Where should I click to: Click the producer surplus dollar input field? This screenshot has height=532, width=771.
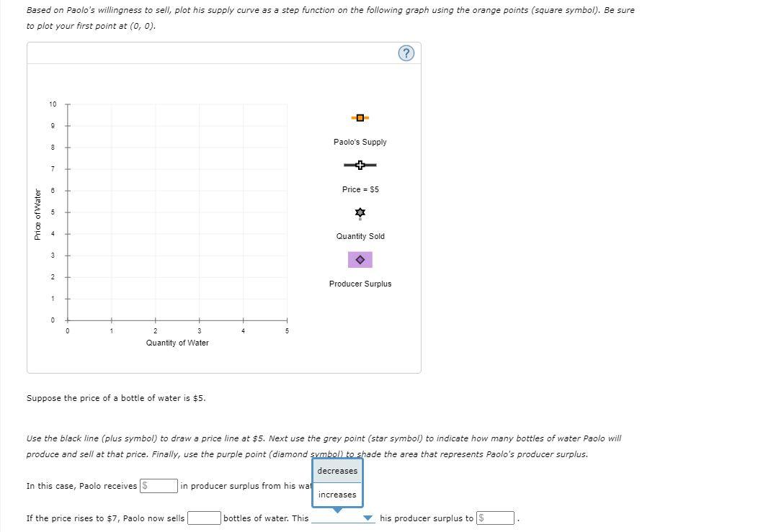(160, 486)
